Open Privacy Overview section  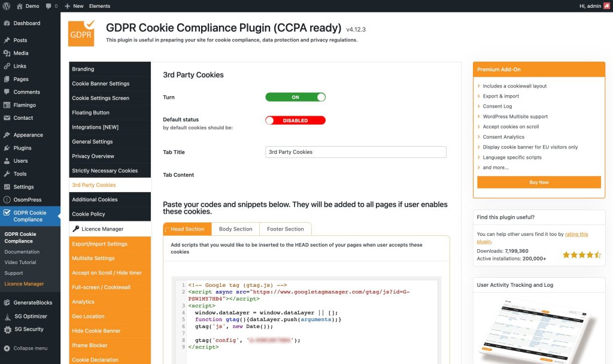[110, 156]
